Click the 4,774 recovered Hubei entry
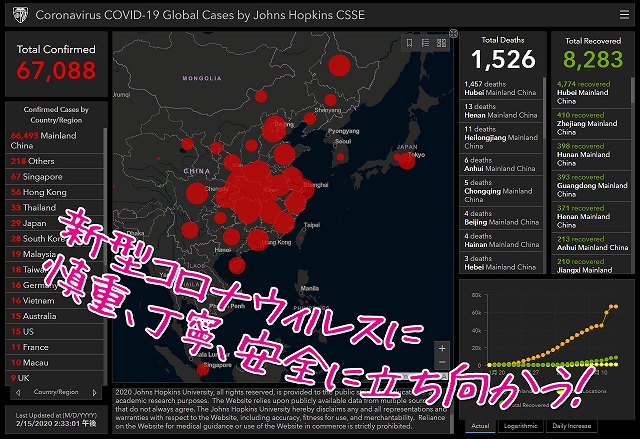640x439 pixels. pos(591,93)
